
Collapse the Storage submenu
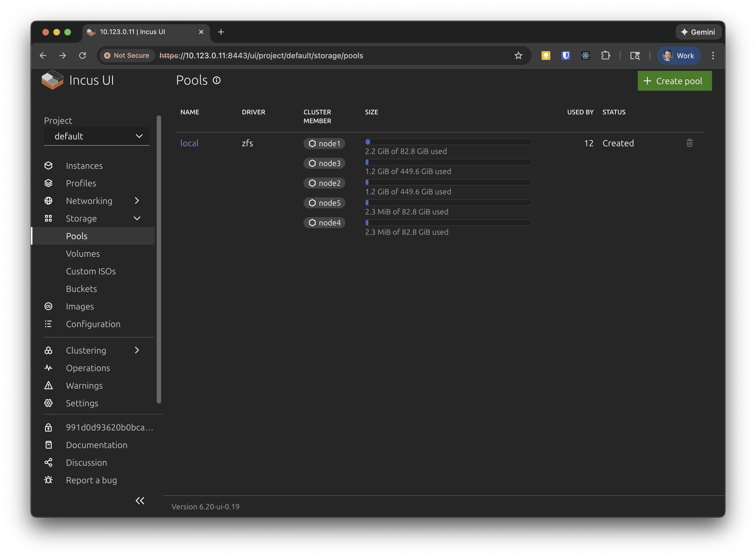(137, 219)
